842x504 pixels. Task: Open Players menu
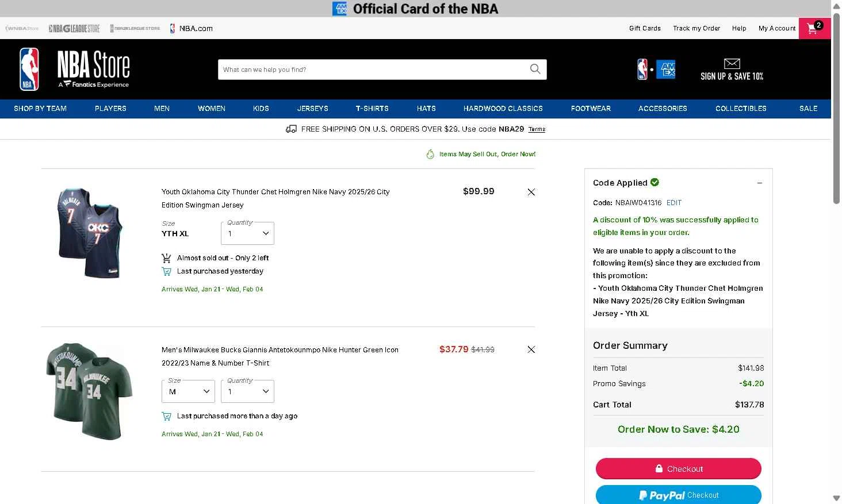point(110,109)
